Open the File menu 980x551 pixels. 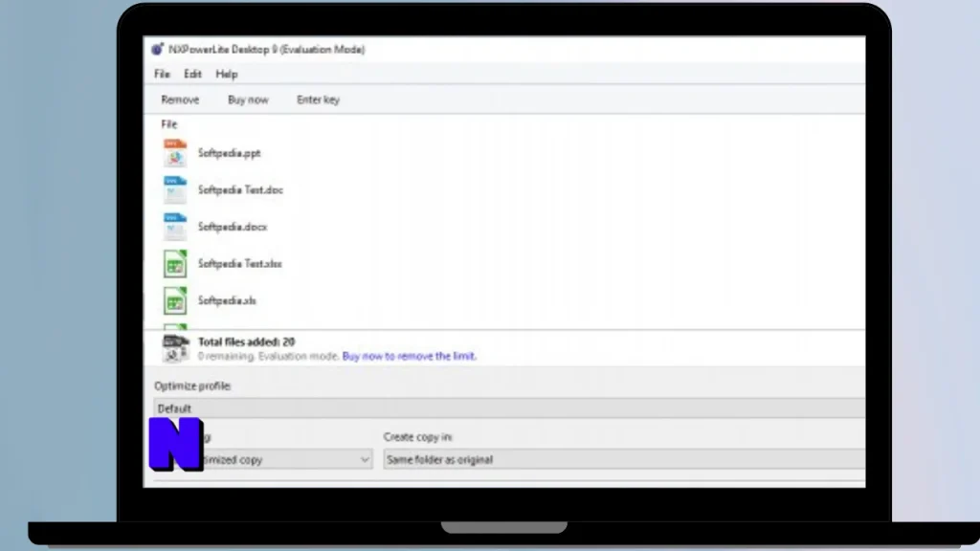point(162,74)
